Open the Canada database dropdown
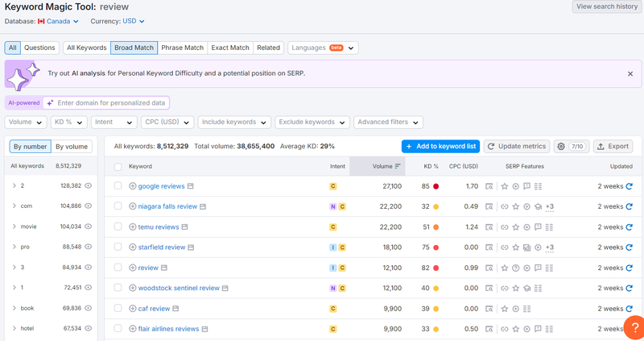This screenshot has width=644, height=341. [58, 22]
